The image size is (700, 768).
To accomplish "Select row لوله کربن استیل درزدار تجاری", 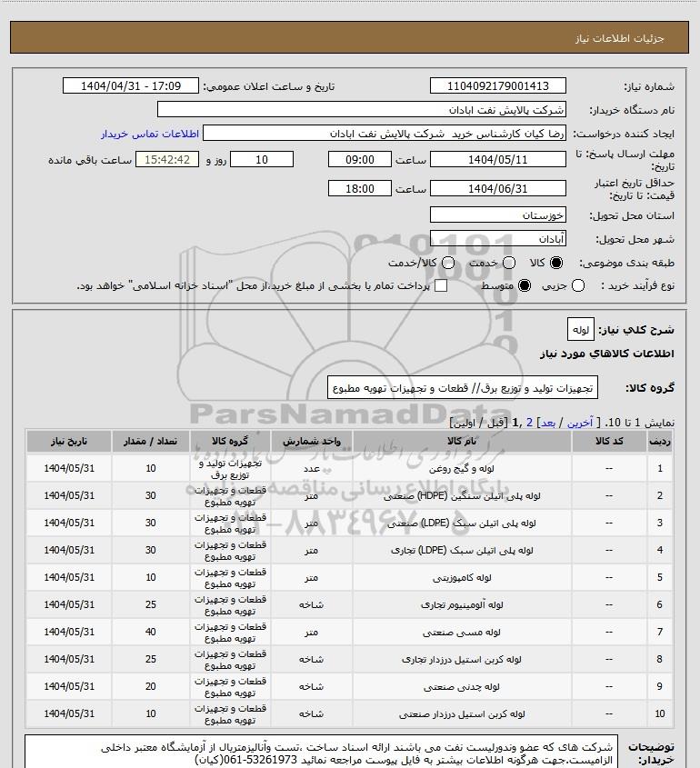I will pos(350,659).
